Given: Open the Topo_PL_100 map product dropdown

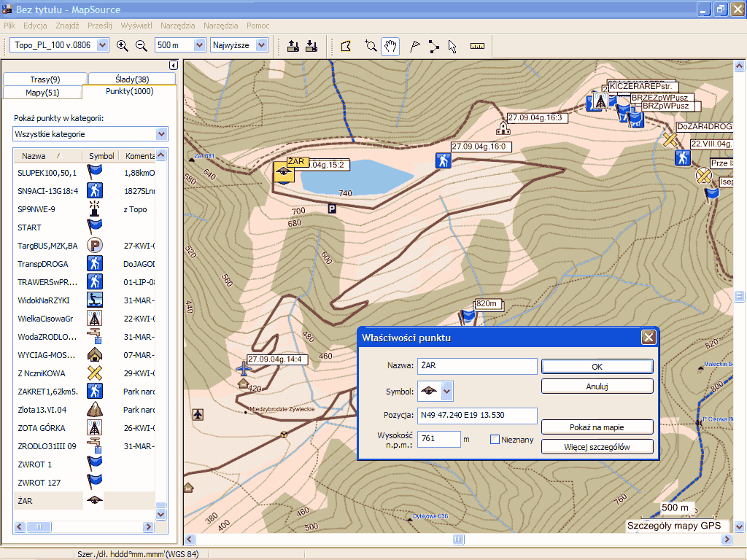Looking at the screenshot, I should coord(102,45).
